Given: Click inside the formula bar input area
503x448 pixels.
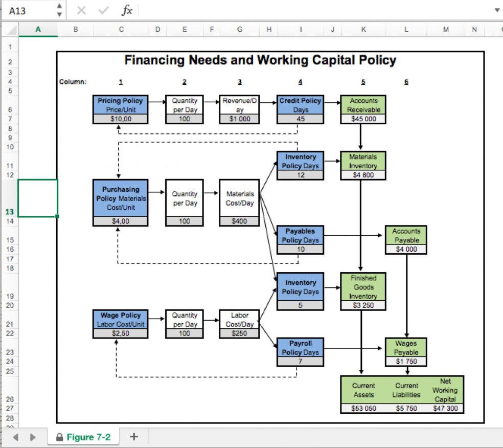Looking at the screenshot, I should (x=256, y=10).
